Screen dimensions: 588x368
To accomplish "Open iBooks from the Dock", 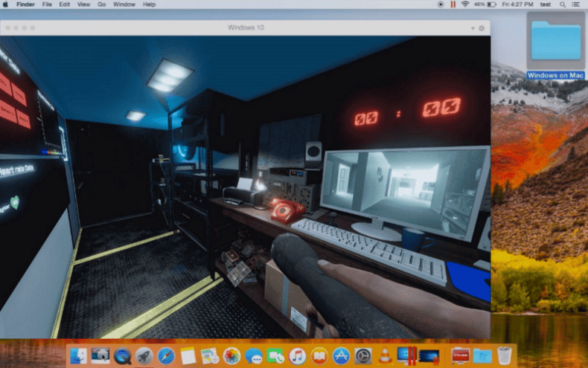I will pyautogui.click(x=319, y=355).
